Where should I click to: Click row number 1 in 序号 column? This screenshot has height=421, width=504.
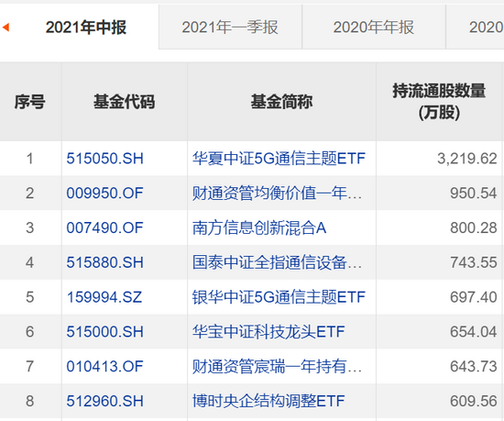point(30,159)
